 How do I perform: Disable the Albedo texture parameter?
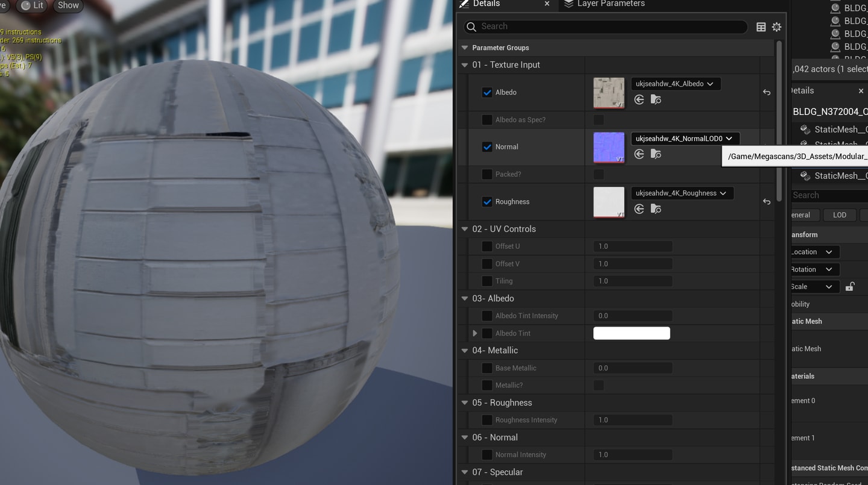click(487, 92)
